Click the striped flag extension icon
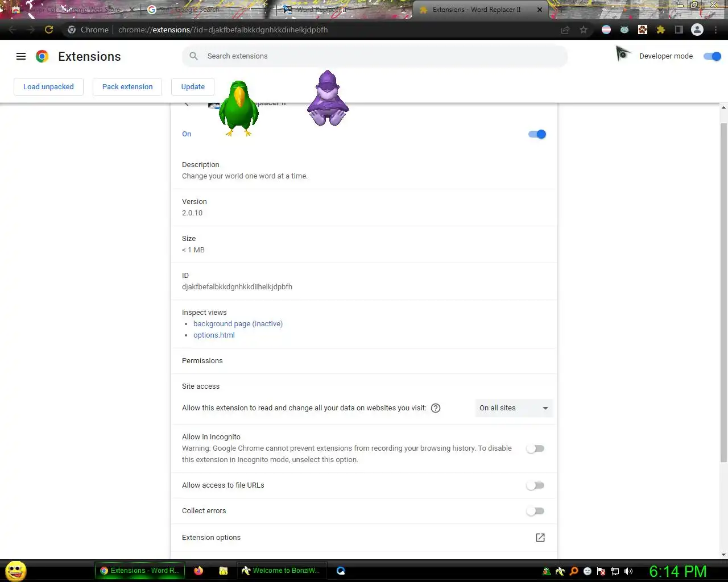Image resolution: width=728 pixels, height=582 pixels. [606, 30]
